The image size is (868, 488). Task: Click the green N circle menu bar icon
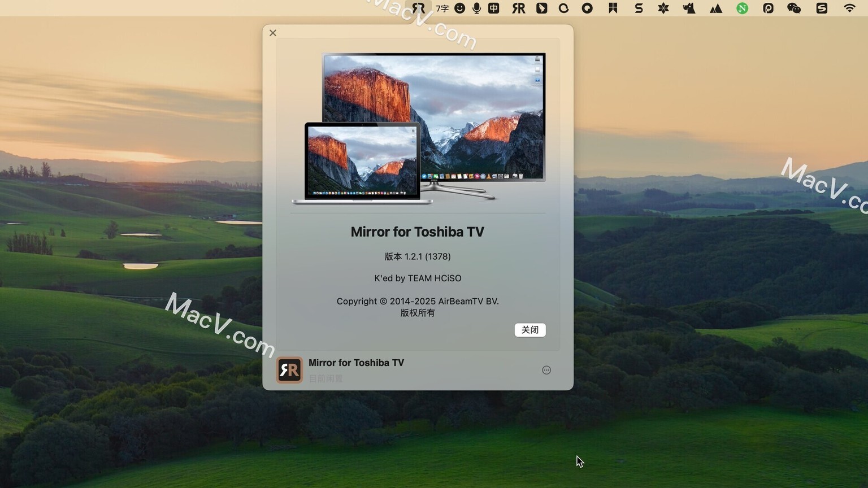pos(742,8)
